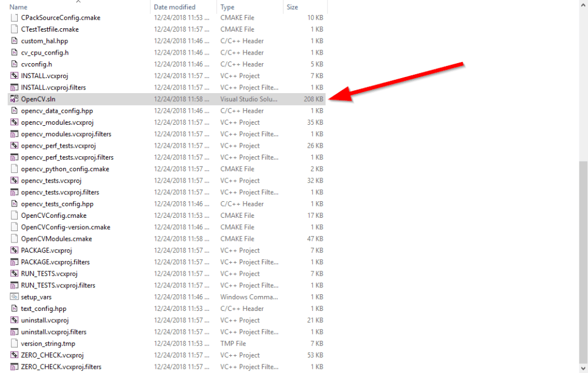The image size is (588, 373).
Task: Click the OpenCVConfig.cmake file icon
Action: [x=14, y=216]
